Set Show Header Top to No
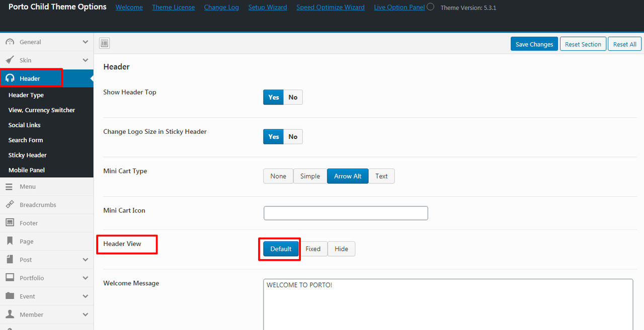This screenshot has height=330, width=644. [x=293, y=97]
